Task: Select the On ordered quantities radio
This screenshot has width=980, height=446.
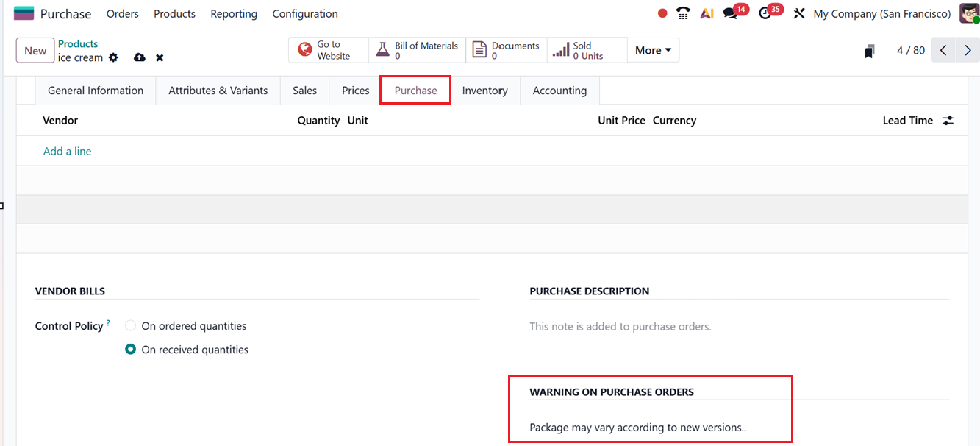Action: [x=130, y=325]
